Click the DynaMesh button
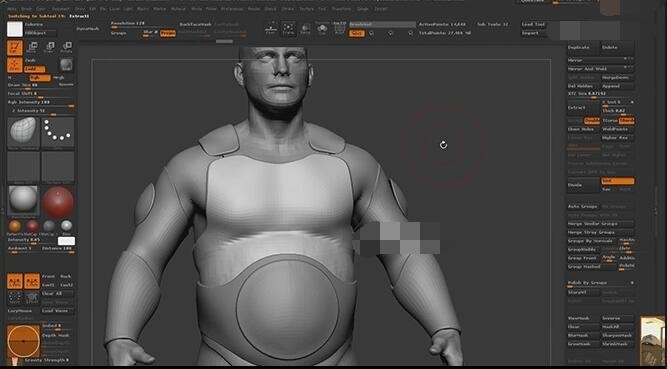Viewport: 667px width, 369px height. 88,29
